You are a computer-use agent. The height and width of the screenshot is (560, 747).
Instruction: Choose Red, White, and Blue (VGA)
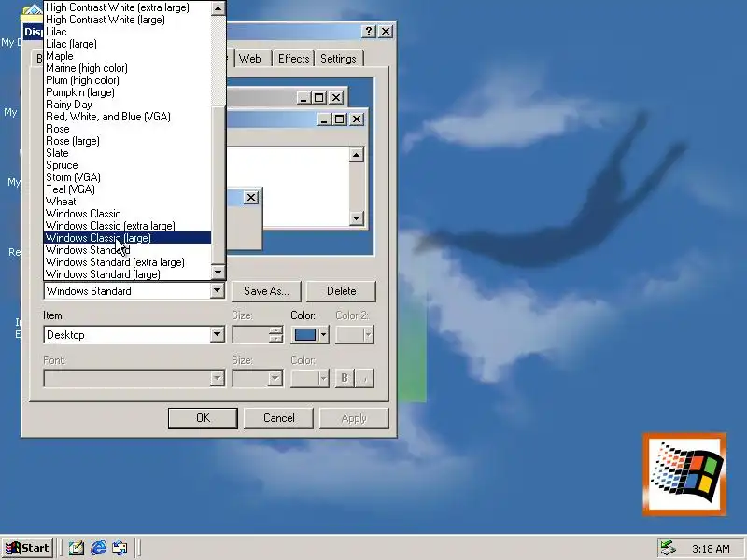point(127,117)
